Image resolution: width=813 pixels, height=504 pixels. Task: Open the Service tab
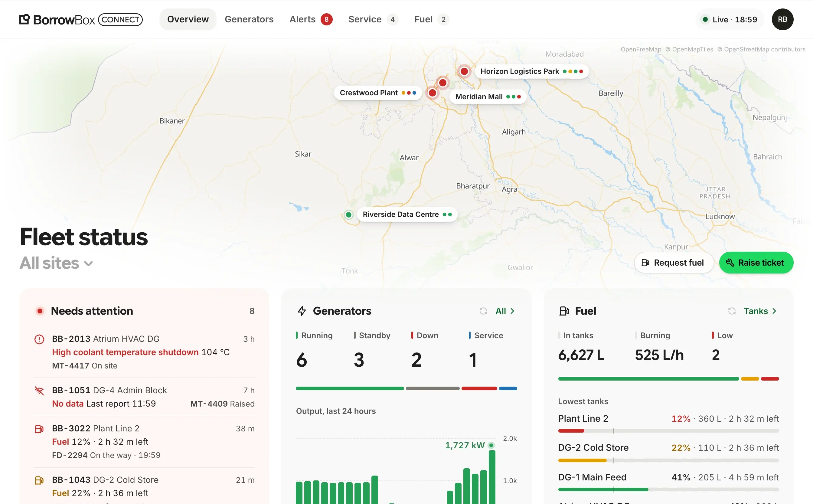373,19
